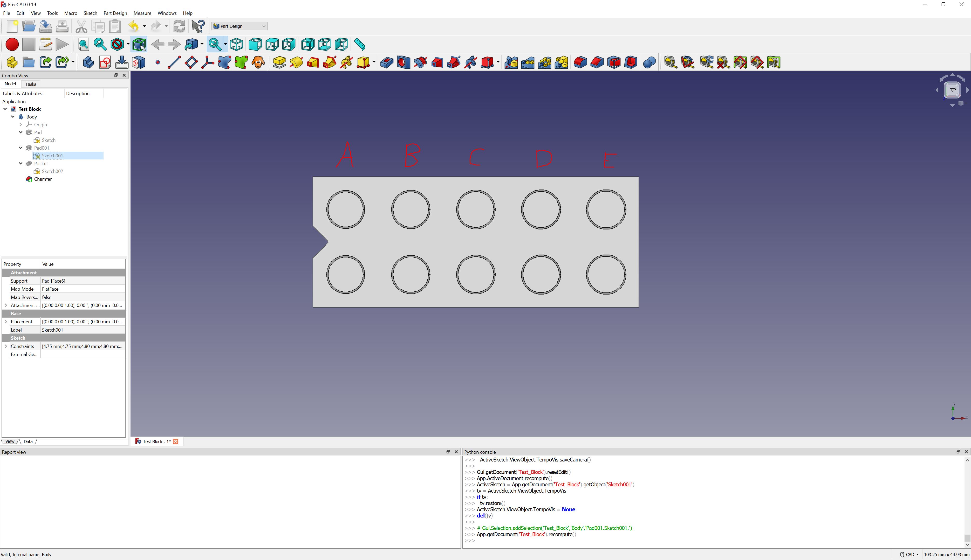Click the Revolution tool icon

pos(296,62)
